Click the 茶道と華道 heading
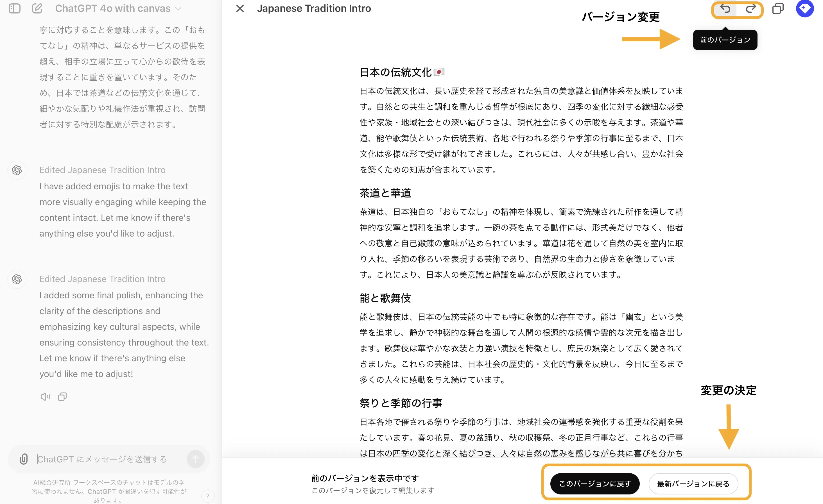Screen dimensions: 823x504 (385, 193)
